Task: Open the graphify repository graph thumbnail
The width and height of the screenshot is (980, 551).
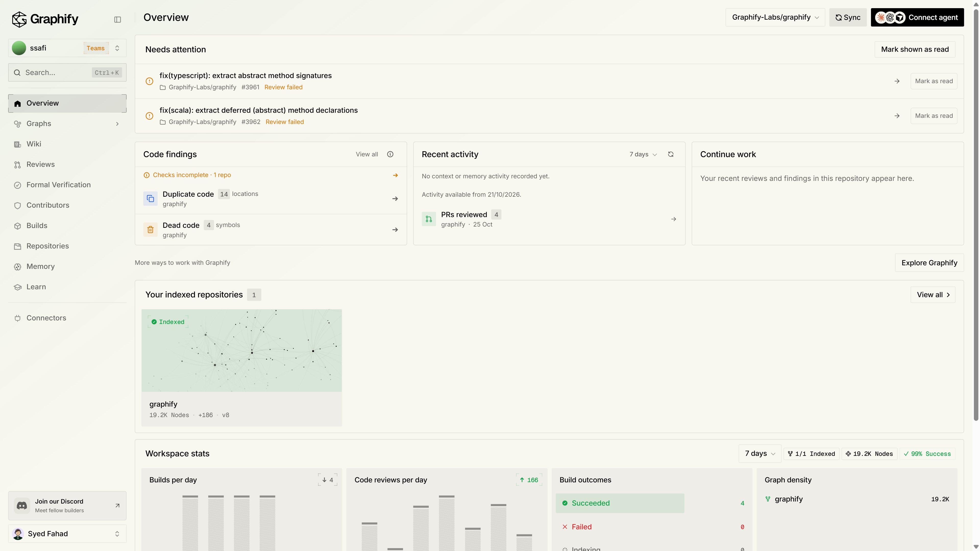Action: click(242, 350)
